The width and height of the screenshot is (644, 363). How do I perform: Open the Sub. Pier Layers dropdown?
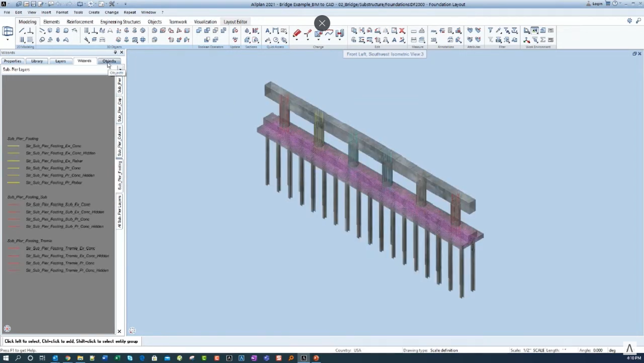(119, 69)
